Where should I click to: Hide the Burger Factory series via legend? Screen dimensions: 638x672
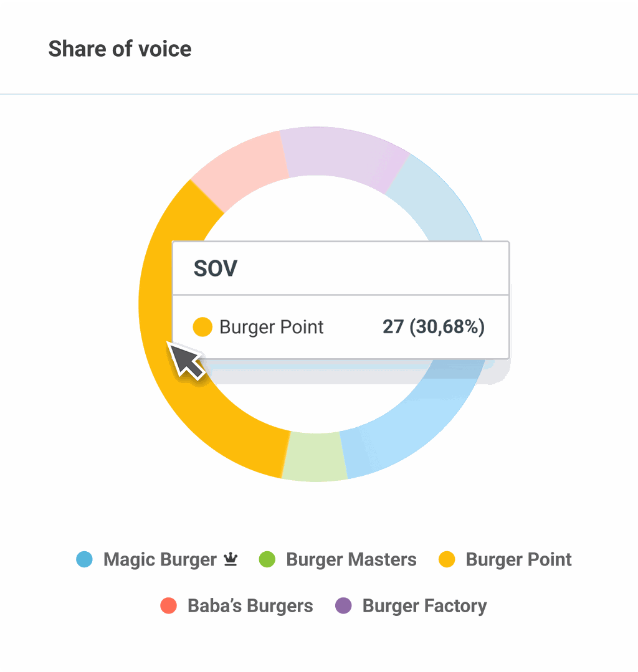pos(424,605)
